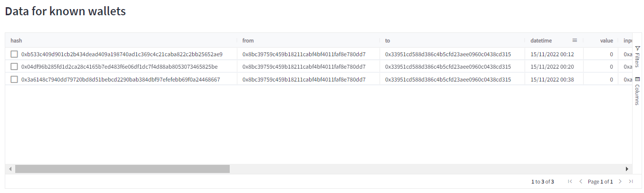Click the left scroll arrow

[x=10, y=169]
